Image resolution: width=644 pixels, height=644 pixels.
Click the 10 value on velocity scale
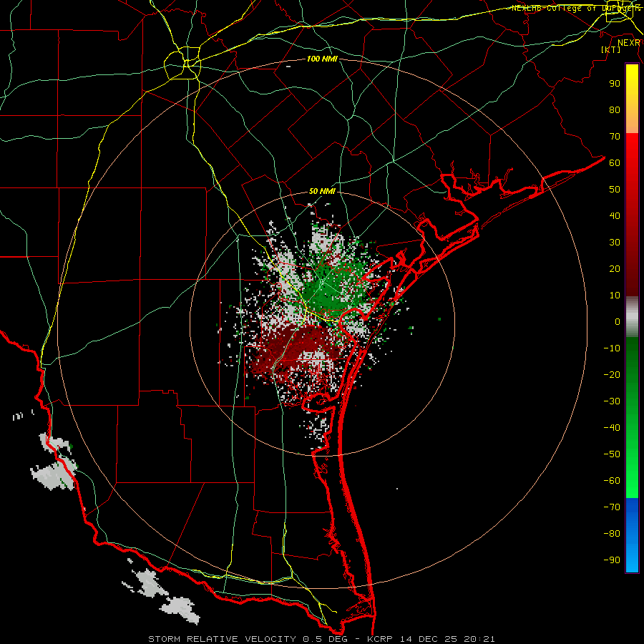click(615, 296)
